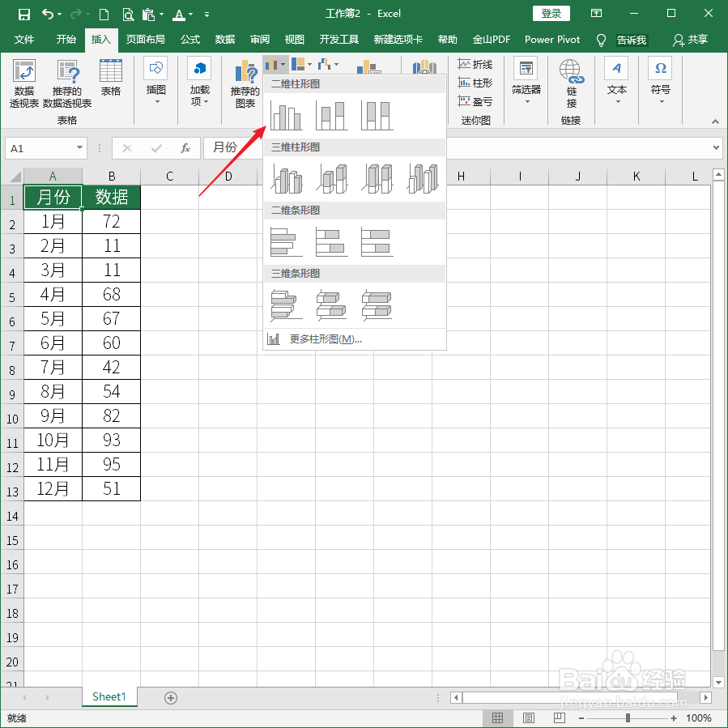Select 3-D 100% stacked bar chart

tap(377, 305)
